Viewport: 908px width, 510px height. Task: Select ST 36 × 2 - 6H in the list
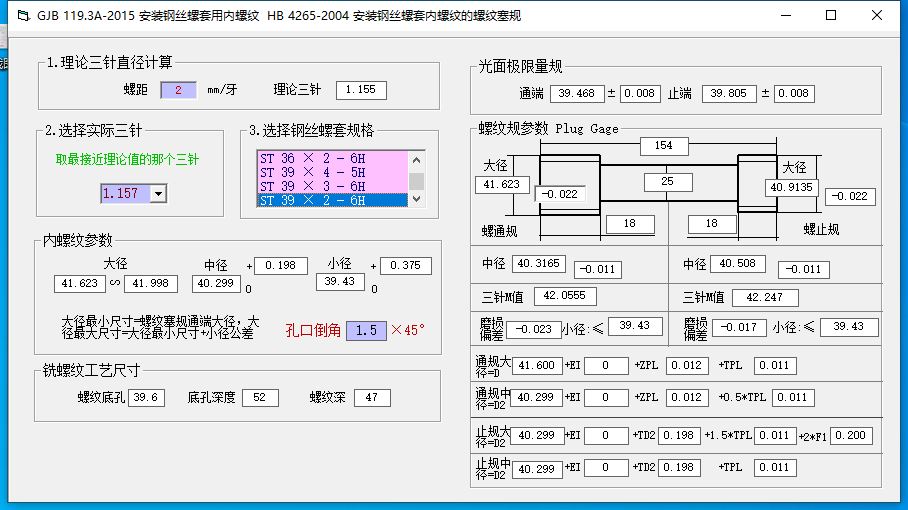332,158
